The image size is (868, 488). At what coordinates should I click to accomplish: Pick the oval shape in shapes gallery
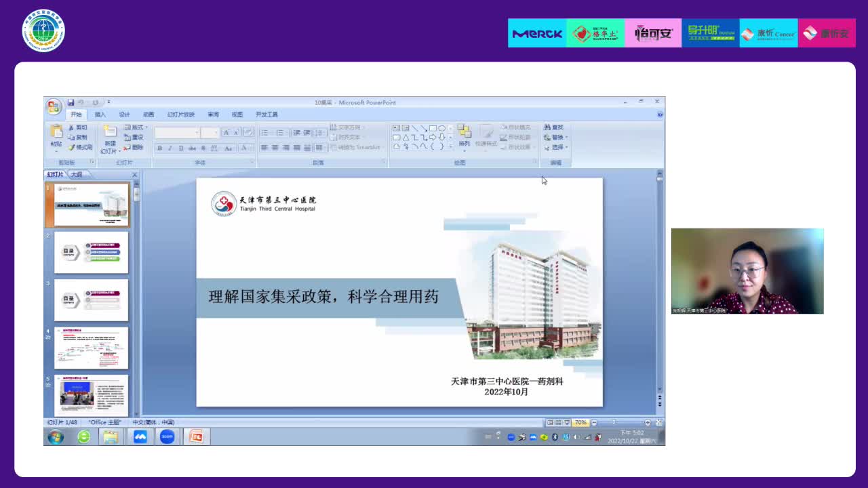441,128
